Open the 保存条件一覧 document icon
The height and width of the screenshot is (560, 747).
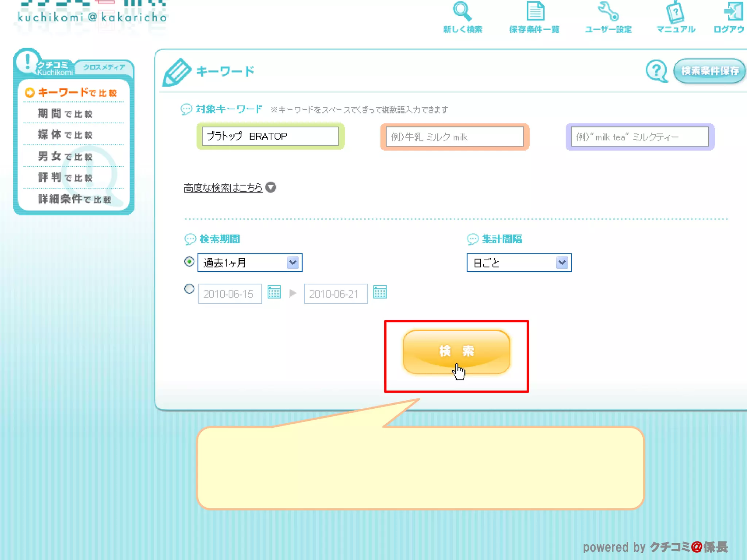point(535,11)
